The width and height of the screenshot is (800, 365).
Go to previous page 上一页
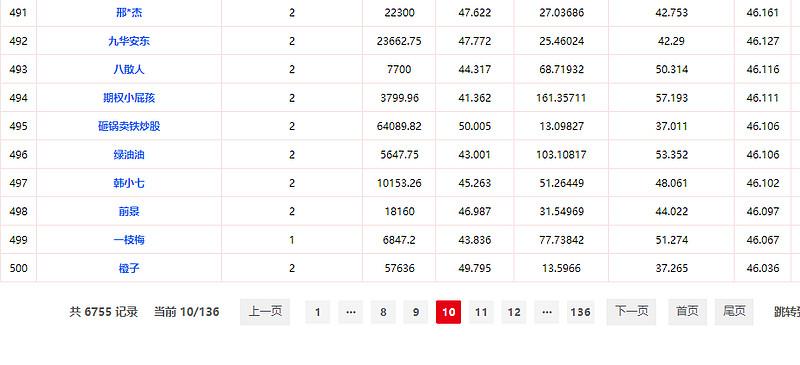point(265,312)
